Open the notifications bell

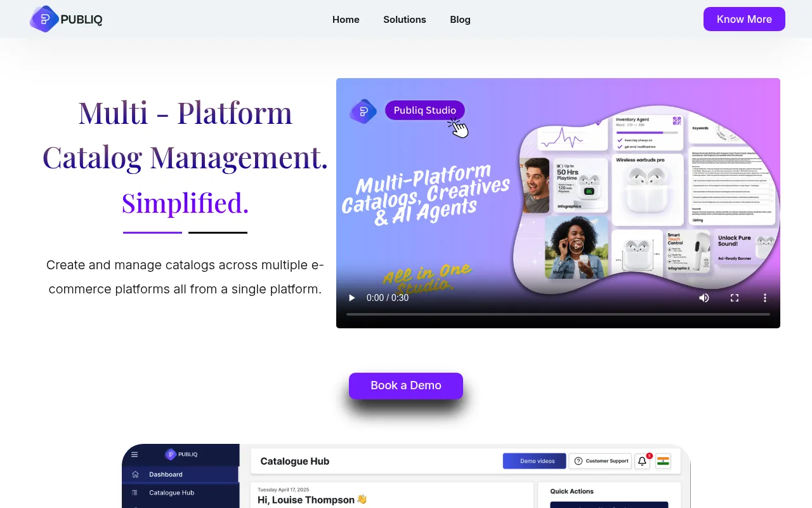(x=643, y=461)
